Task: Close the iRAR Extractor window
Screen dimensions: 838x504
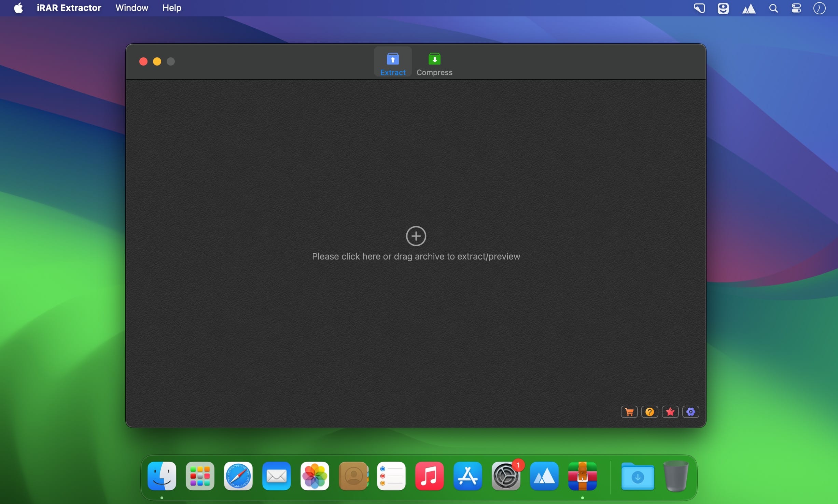Action: (143, 61)
